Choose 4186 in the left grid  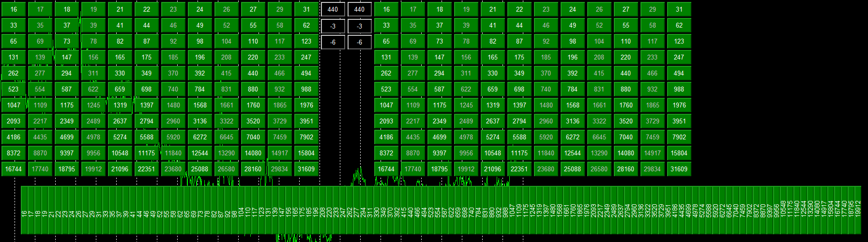(14, 137)
